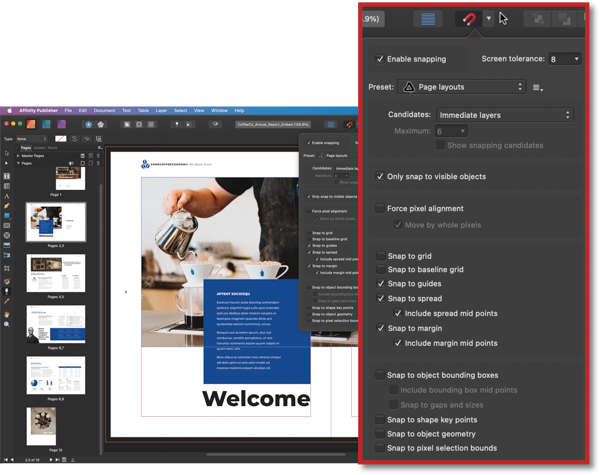The image size is (600, 475).
Task: Go to next page using navigation arrow
Action: [51, 459]
